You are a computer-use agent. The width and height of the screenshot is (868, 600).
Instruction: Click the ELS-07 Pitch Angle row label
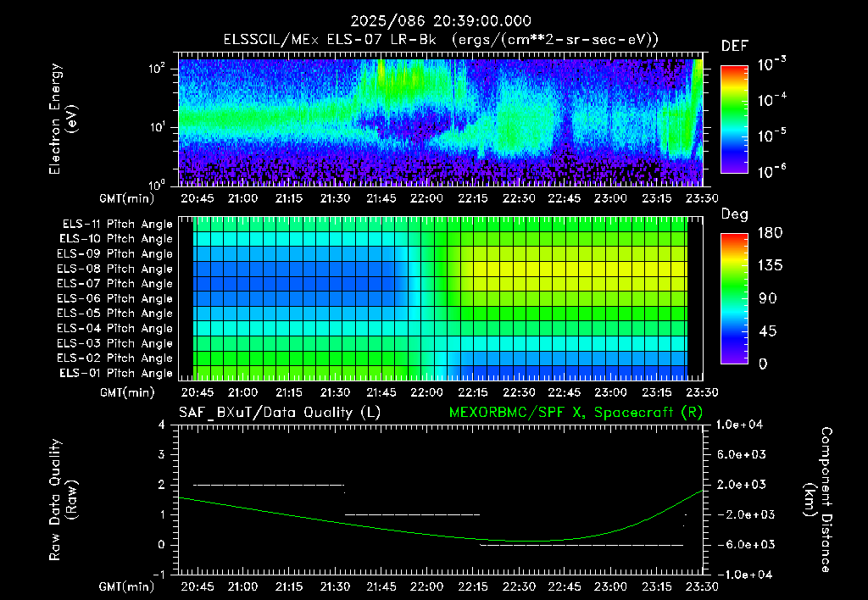(115, 283)
